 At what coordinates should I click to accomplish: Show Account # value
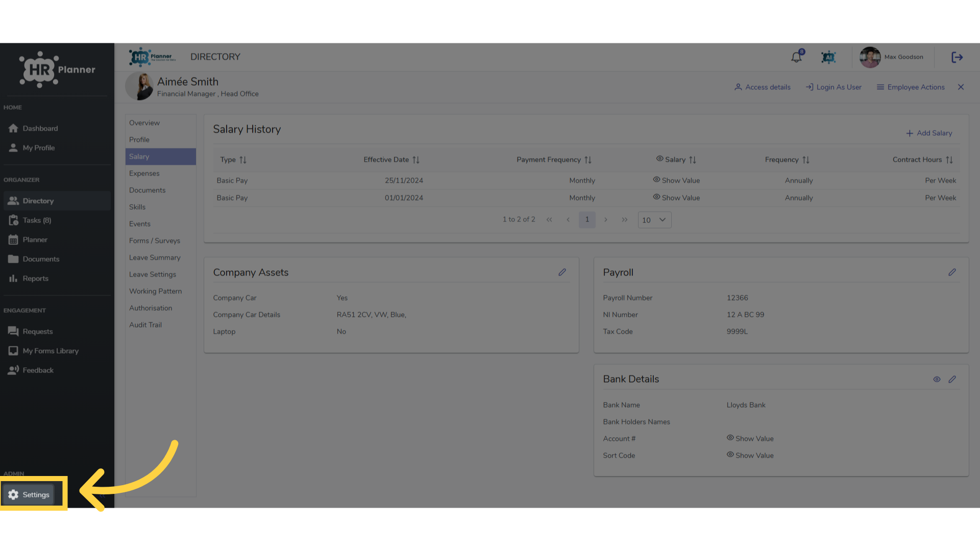click(750, 438)
